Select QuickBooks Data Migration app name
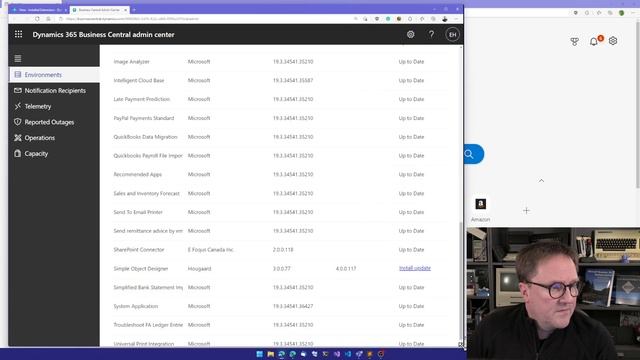The image size is (640, 360). point(145,137)
